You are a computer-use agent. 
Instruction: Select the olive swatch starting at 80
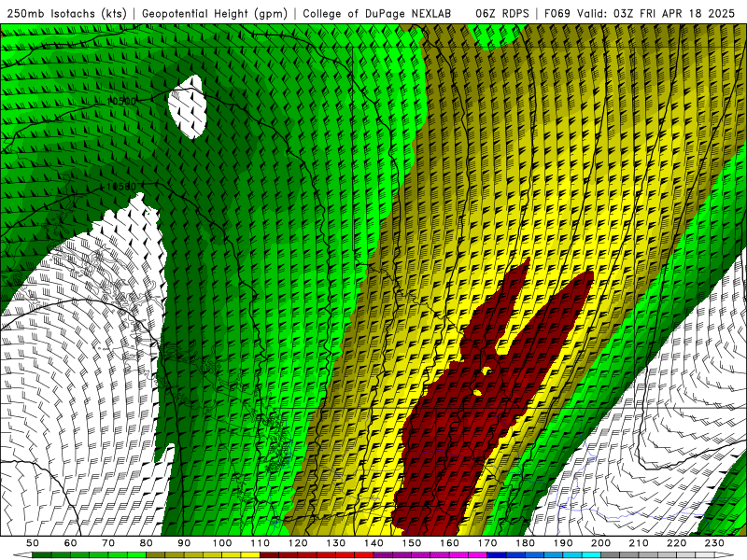tap(155, 554)
